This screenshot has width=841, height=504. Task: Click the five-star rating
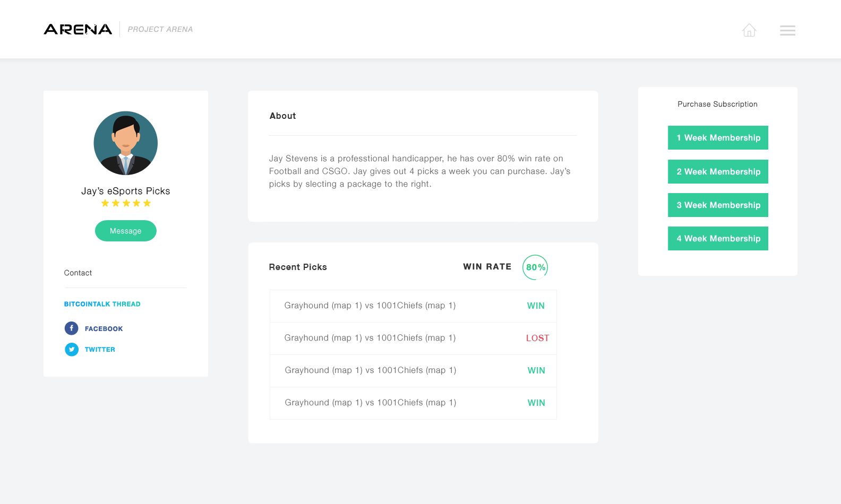126,203
